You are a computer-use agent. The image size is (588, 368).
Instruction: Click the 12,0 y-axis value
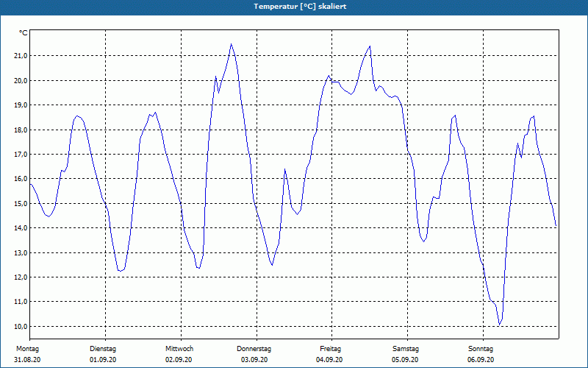click(21, 277)
